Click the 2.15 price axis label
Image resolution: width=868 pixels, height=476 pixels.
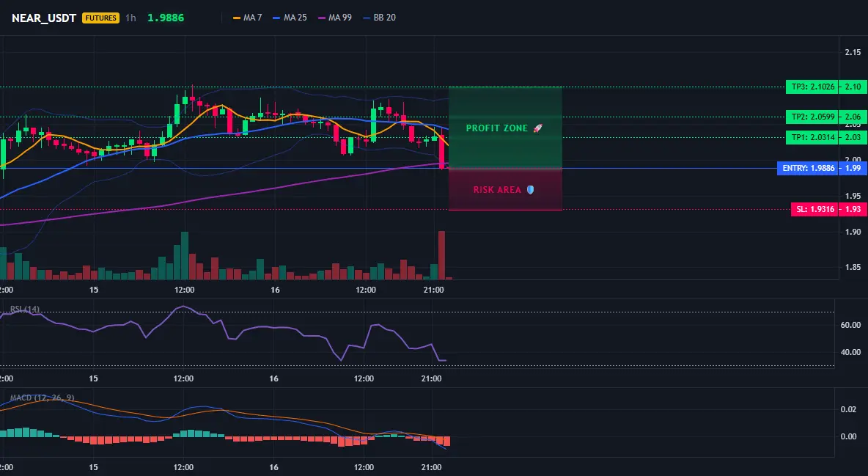[853, 52]
